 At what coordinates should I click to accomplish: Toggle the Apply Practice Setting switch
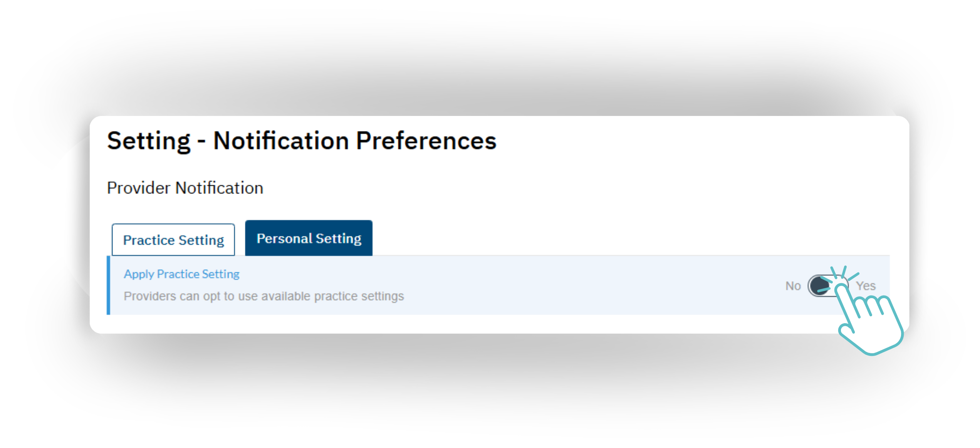tap(827, 285)
